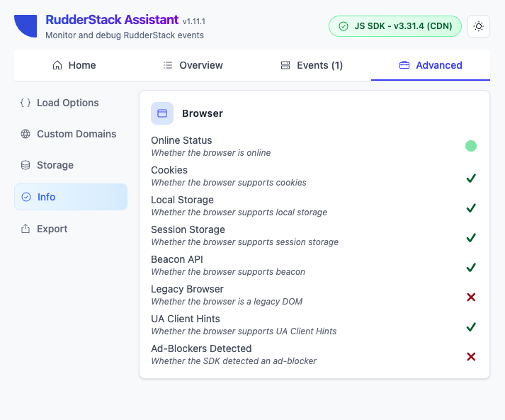The image size is (505, 420).
Task: Click the Browser panel heading
Action: coord(203,113)
